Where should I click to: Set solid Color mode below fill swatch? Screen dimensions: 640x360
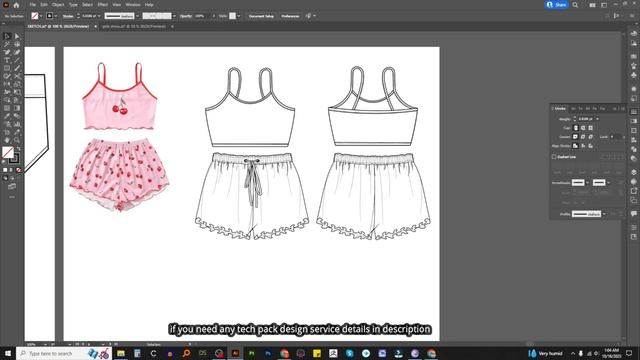[5, 170]
